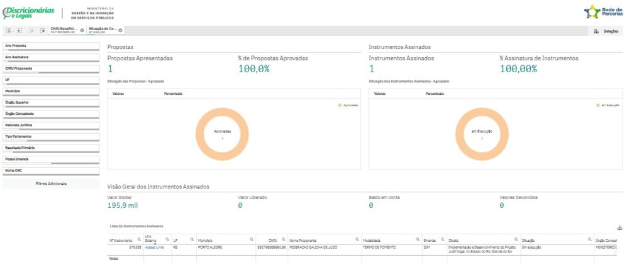Expand the Possui Emenda filter
The image size is (644, 265).
pos(51,160)
